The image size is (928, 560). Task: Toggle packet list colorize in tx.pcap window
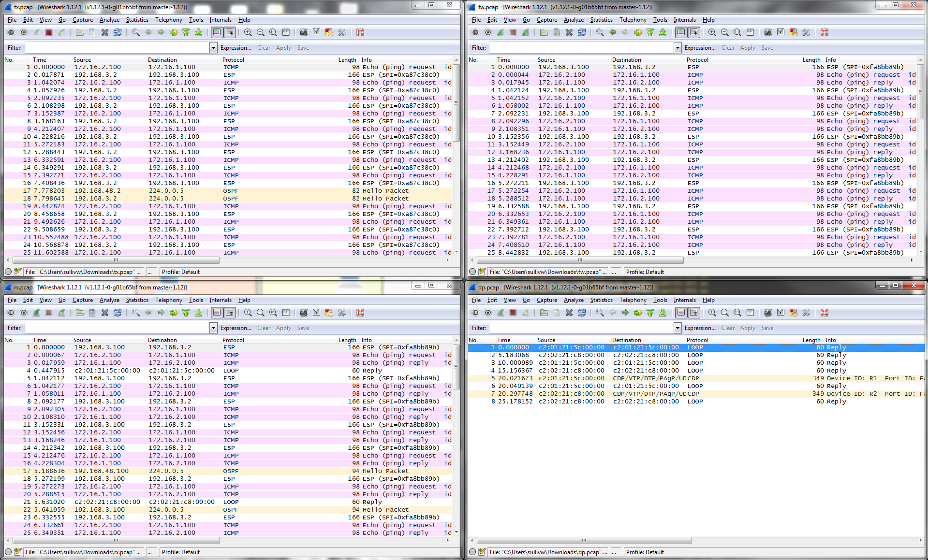(217, 32)
